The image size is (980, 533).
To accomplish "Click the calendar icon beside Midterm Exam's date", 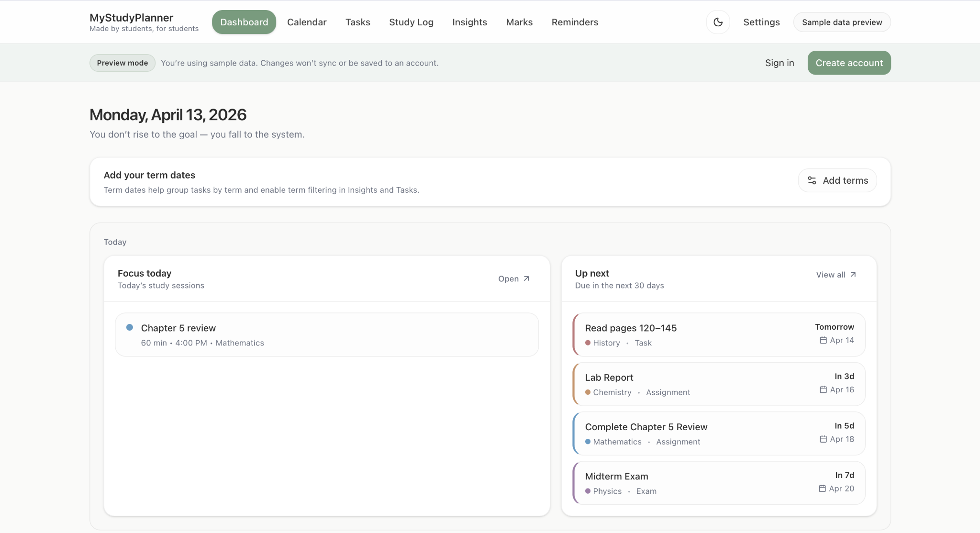I will [x=822, y=489].
